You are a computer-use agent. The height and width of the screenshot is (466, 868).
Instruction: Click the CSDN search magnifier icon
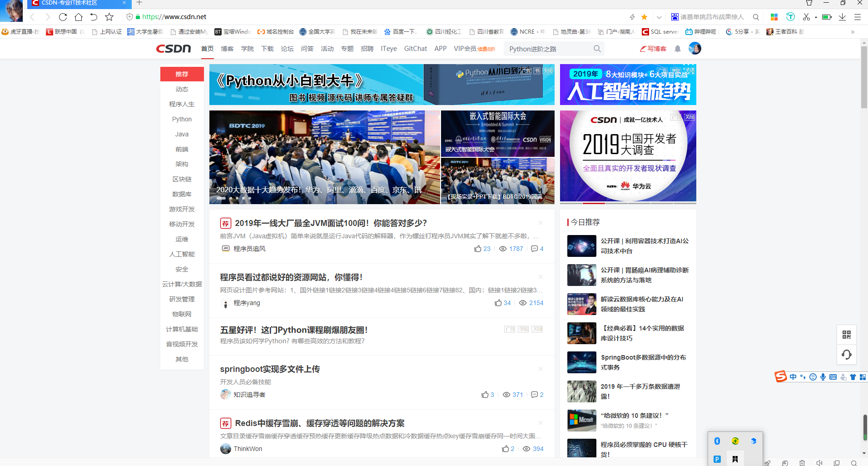597,49
